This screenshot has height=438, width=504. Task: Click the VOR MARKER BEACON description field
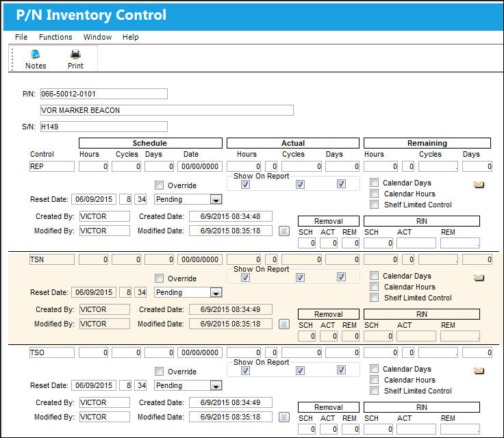[167, 110]
